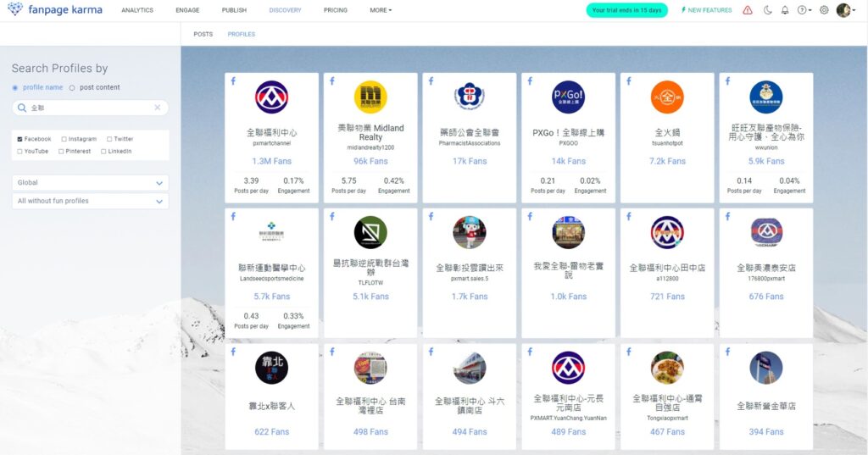Toggle dark mode moon icon

768,10
